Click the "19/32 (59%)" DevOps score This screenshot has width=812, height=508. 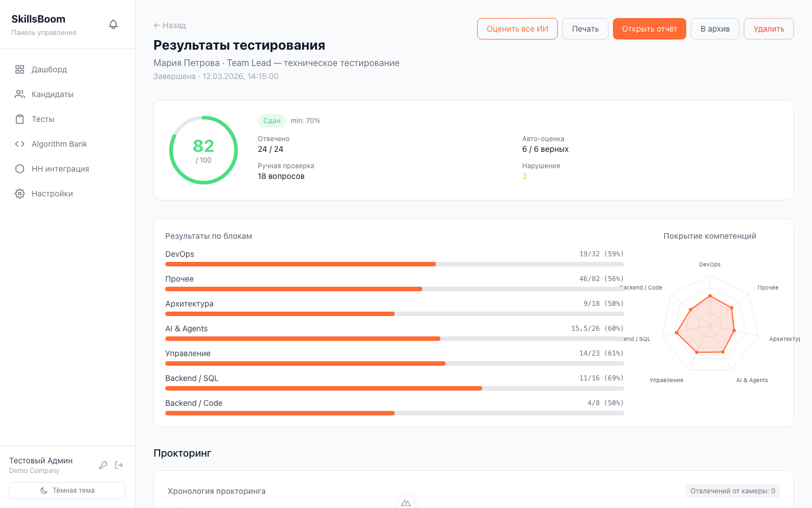click(x=602, y=254)
